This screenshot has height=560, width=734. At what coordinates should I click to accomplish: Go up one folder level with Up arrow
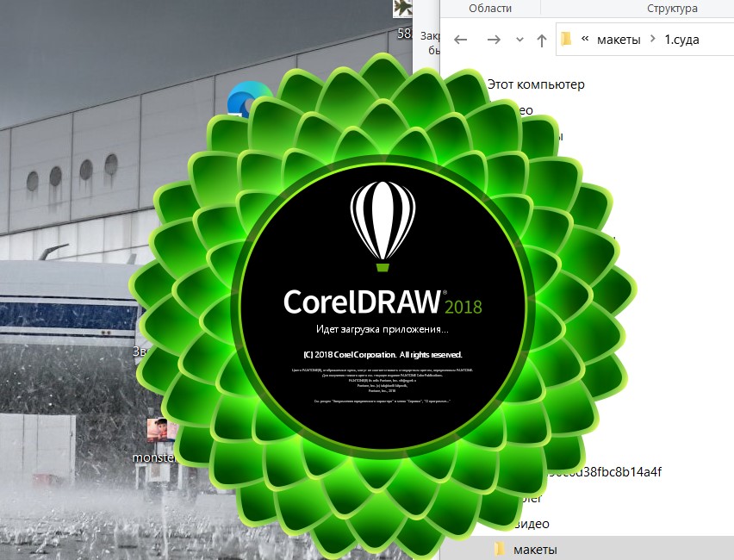(x=541, y=40)
